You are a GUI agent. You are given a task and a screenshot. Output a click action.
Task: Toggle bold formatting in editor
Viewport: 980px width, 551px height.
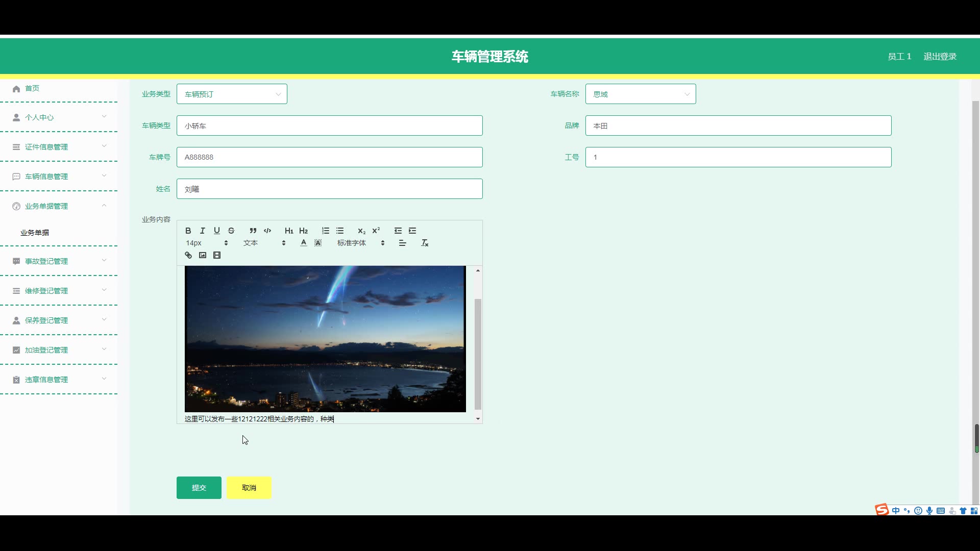click(188, 231)
